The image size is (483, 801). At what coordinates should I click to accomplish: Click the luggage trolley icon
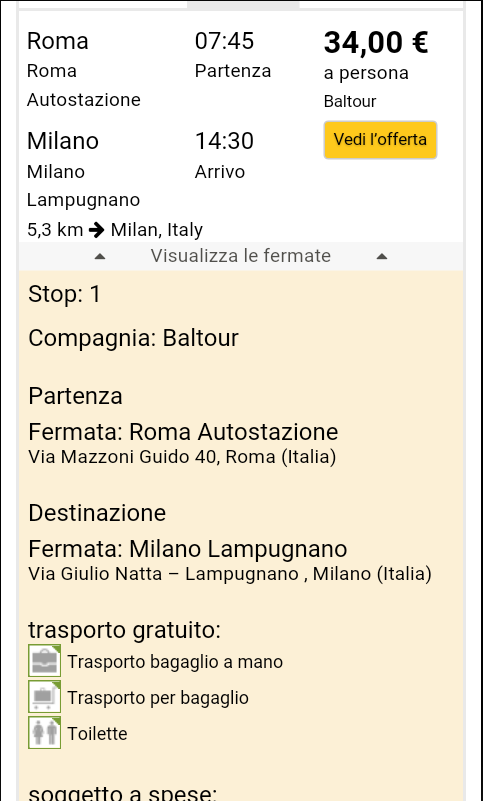point(44,696)
